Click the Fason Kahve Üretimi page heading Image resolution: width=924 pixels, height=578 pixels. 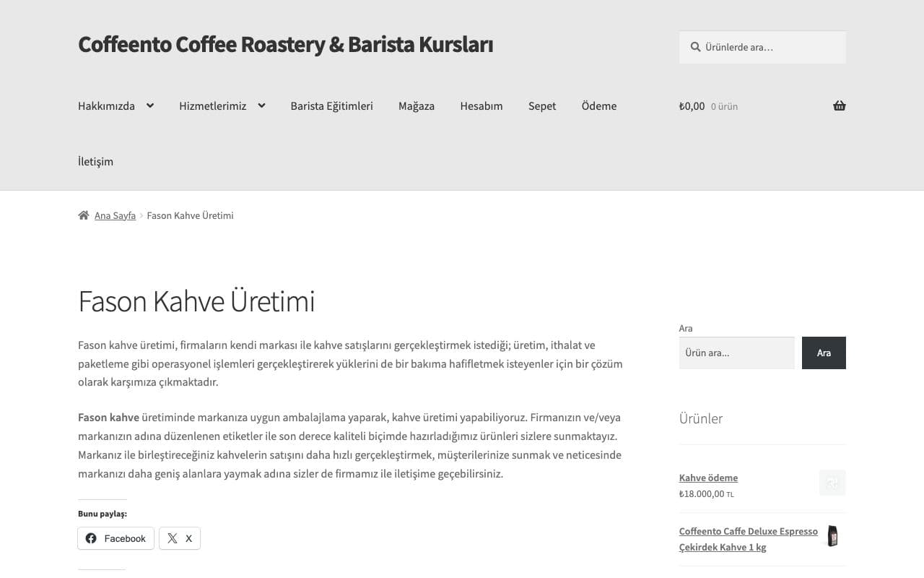(196, 301)
